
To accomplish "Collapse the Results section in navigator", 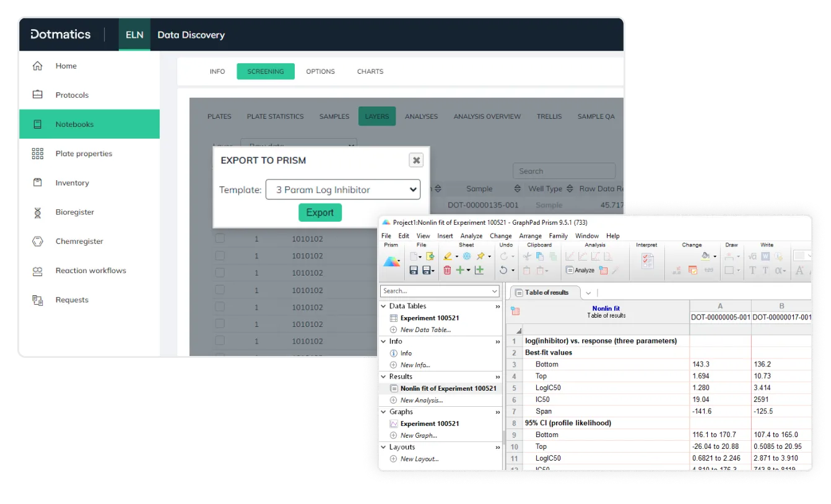I will [x=384, y=376].
